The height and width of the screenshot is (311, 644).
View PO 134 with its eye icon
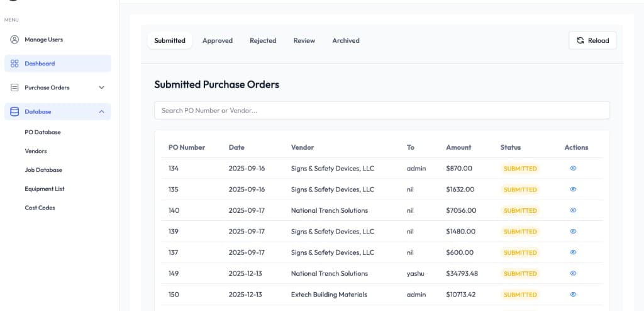click(x=573, y=168)
